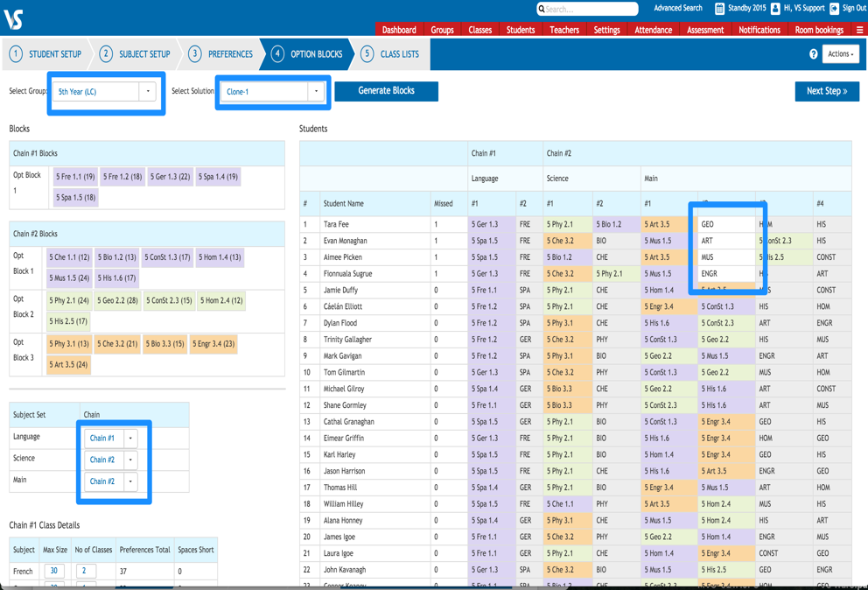Image resolution: width=868 pixels, height=590 pixels.
Task: Select the 5 Phy 3.1 (13) block
Action: 69,343
